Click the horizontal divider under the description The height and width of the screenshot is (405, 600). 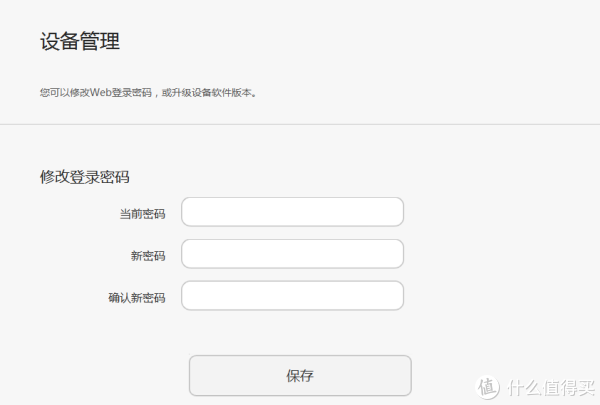tap(300, 124)
